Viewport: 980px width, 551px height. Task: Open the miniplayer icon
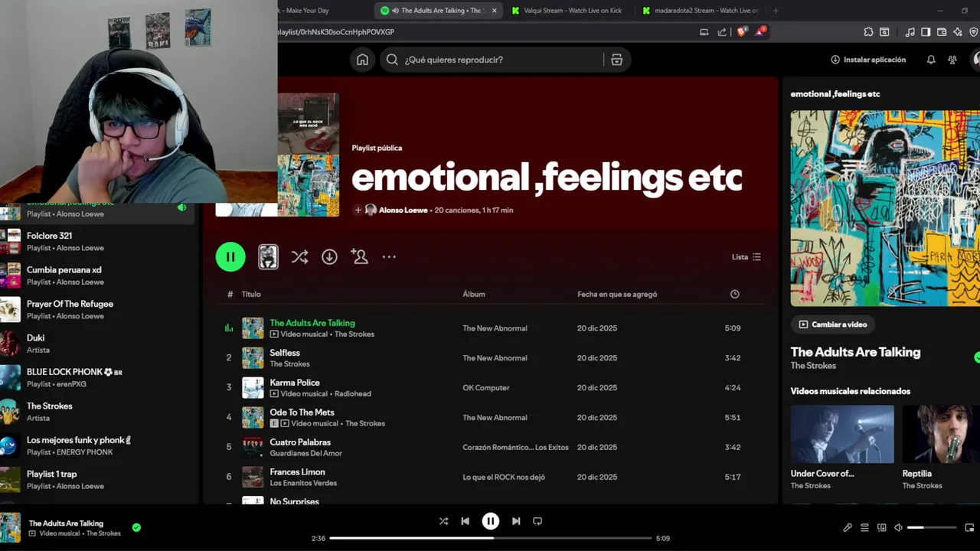coord(969,527)
